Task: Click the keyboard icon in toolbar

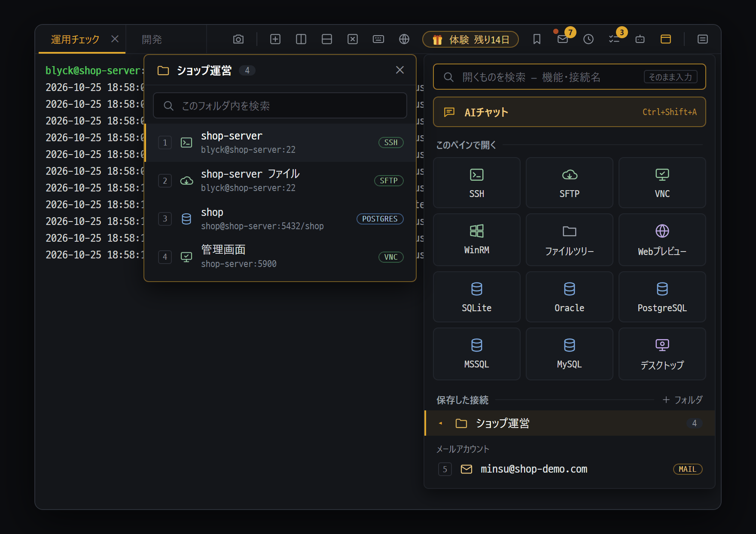Action: click(x=378, y=39)
